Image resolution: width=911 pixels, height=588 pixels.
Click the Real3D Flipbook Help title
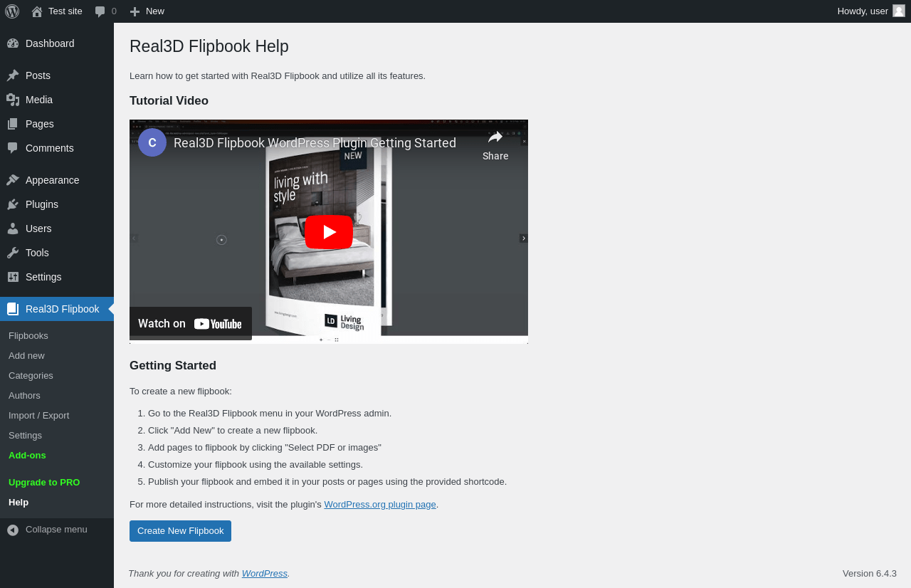click(209, 47)
